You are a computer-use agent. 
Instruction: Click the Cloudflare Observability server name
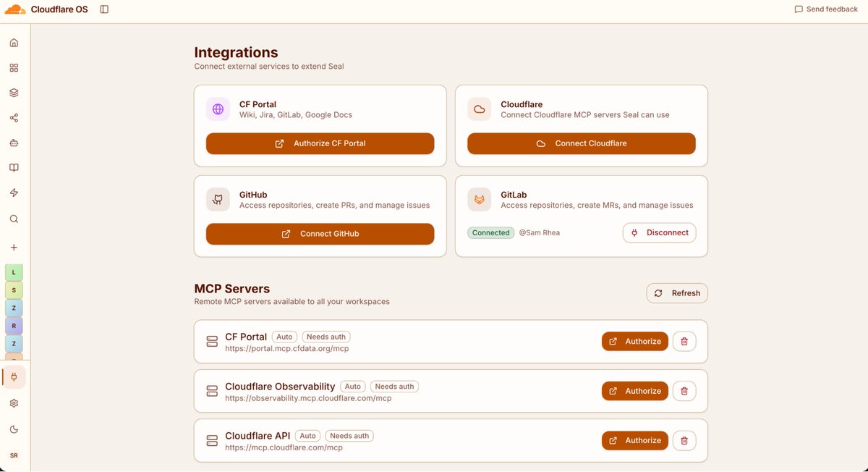pos(280,387)
